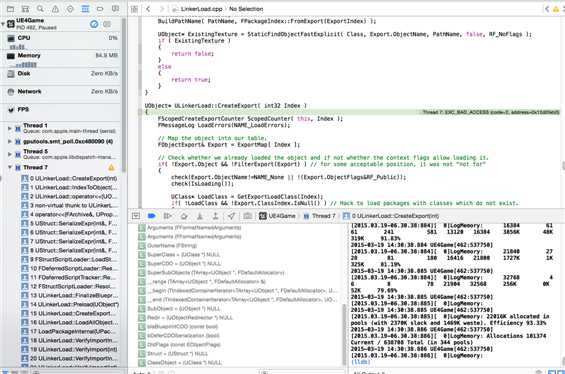Open the UE4Game process menu in debug bar

[277, 216]
